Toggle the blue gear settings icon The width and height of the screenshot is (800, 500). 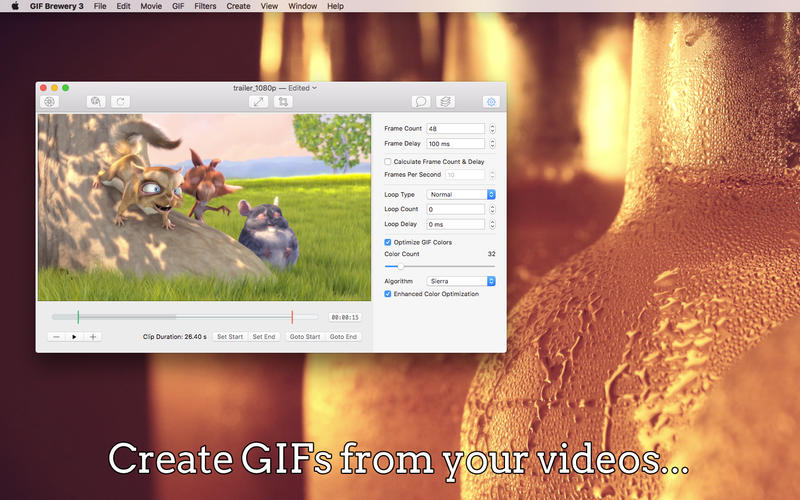coord(491,102)
